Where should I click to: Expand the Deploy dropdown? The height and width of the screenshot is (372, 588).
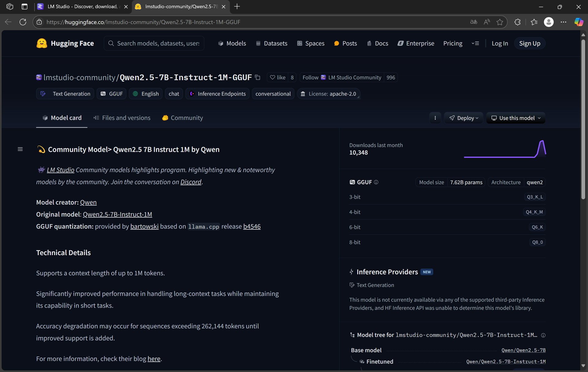tap(464, 118)
